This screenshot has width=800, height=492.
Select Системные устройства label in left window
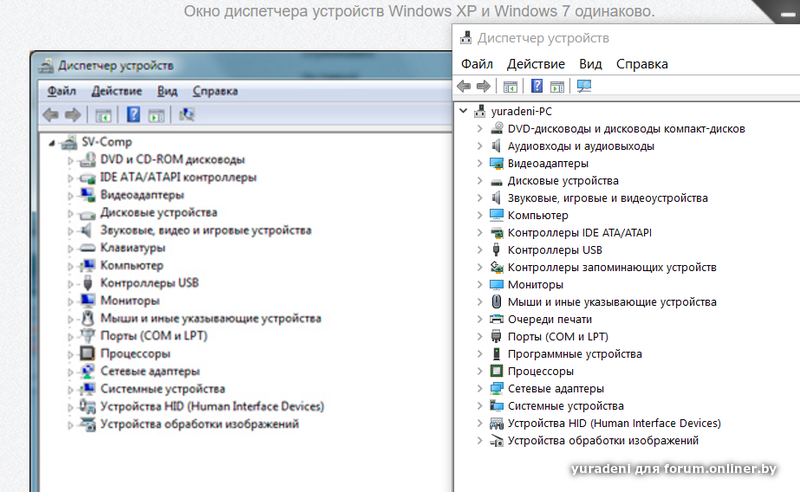tap(163, 389)
